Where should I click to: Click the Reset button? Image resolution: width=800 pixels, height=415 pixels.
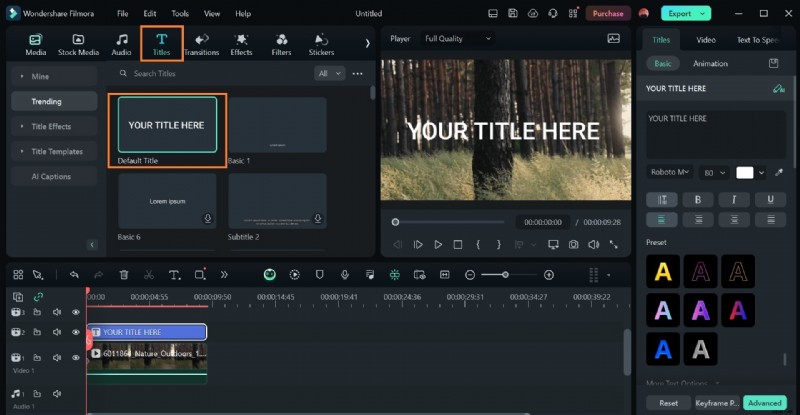(668, 403)
